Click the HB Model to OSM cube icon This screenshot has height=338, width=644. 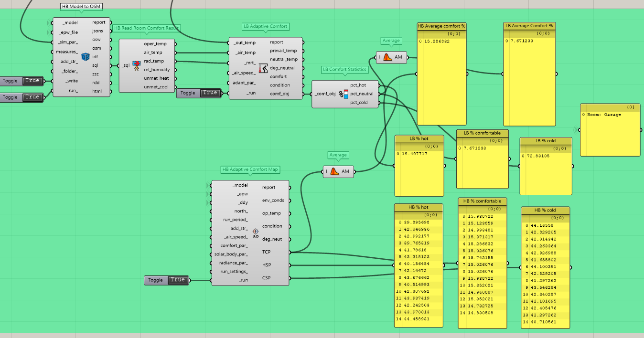[x=86, y=57]
